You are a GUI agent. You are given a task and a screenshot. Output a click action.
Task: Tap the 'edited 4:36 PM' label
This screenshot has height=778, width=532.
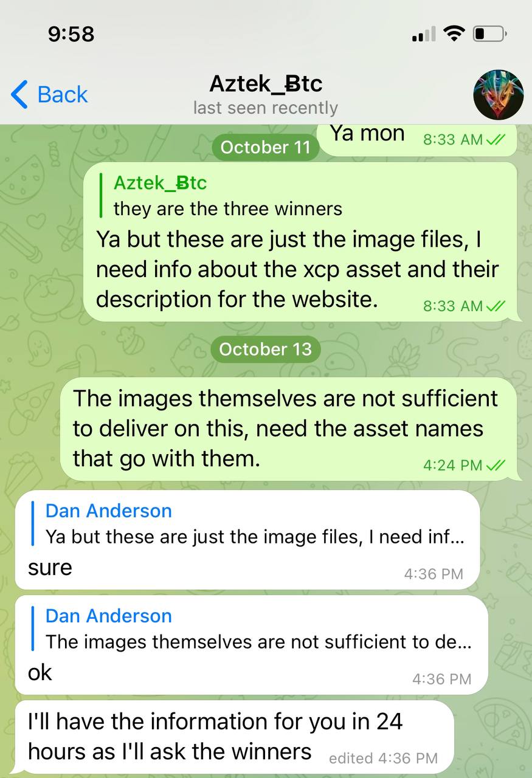coord(383,758)
